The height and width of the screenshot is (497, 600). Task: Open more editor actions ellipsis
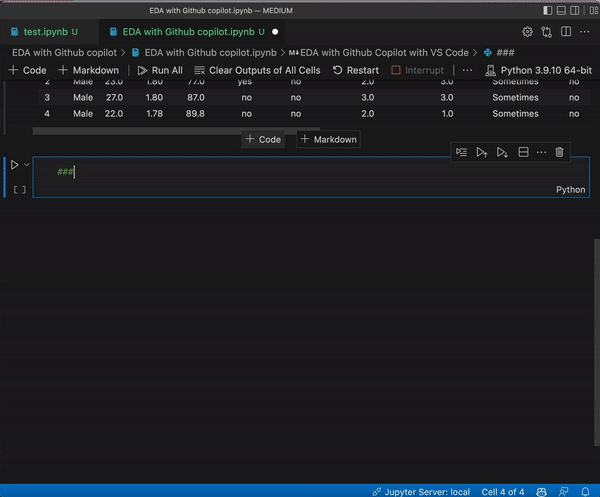click(585, 32)
